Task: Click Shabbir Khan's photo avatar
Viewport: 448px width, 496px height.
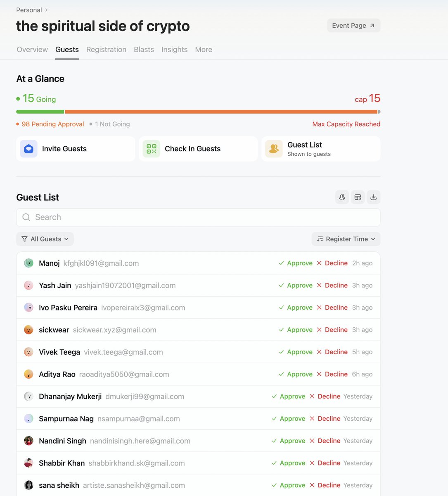Action: (x=28, y=463)
